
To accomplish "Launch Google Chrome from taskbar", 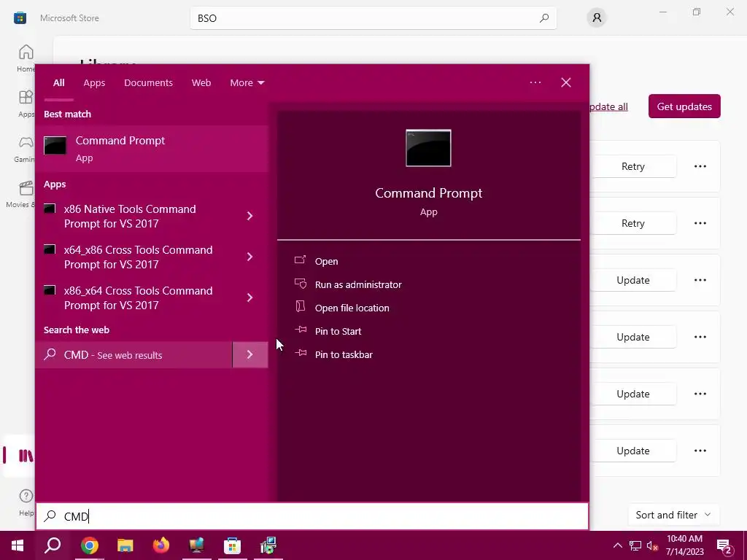I will pyautogui.click(x=89, y=545).
